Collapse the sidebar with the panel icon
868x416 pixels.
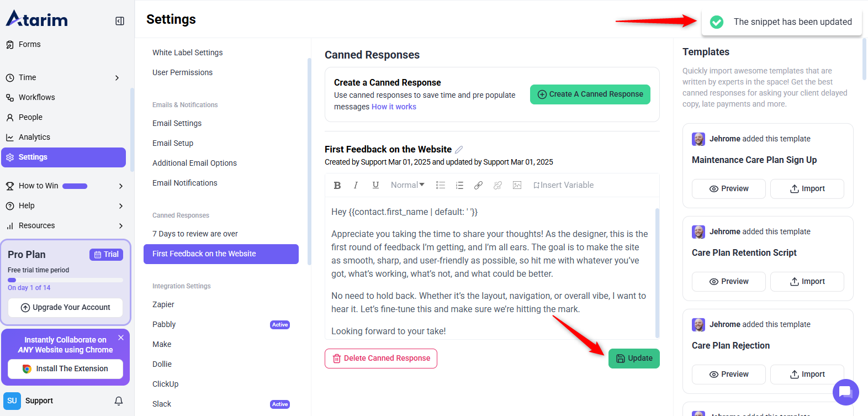pos(120,21)
